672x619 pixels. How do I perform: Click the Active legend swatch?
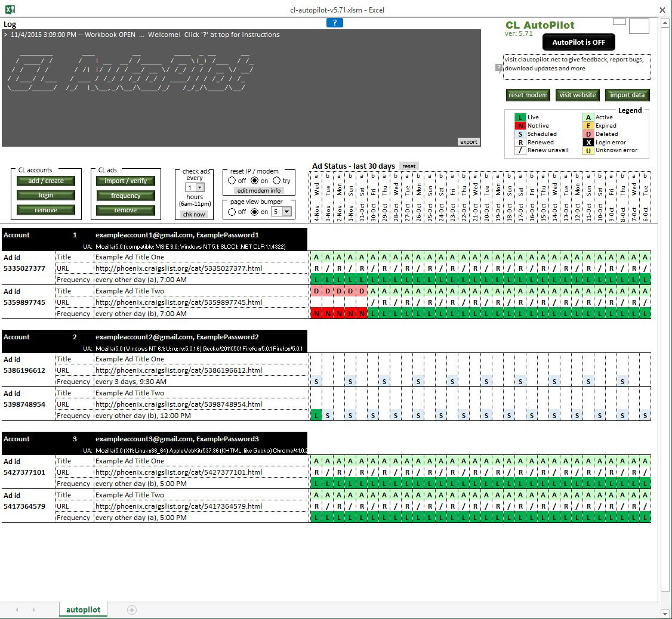pos(588,117)
